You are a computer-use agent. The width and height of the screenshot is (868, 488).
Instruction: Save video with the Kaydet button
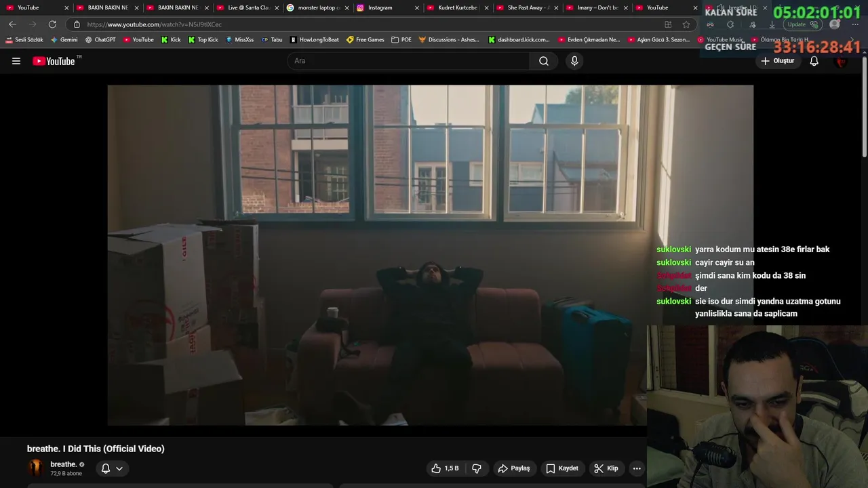click(562, 468)
